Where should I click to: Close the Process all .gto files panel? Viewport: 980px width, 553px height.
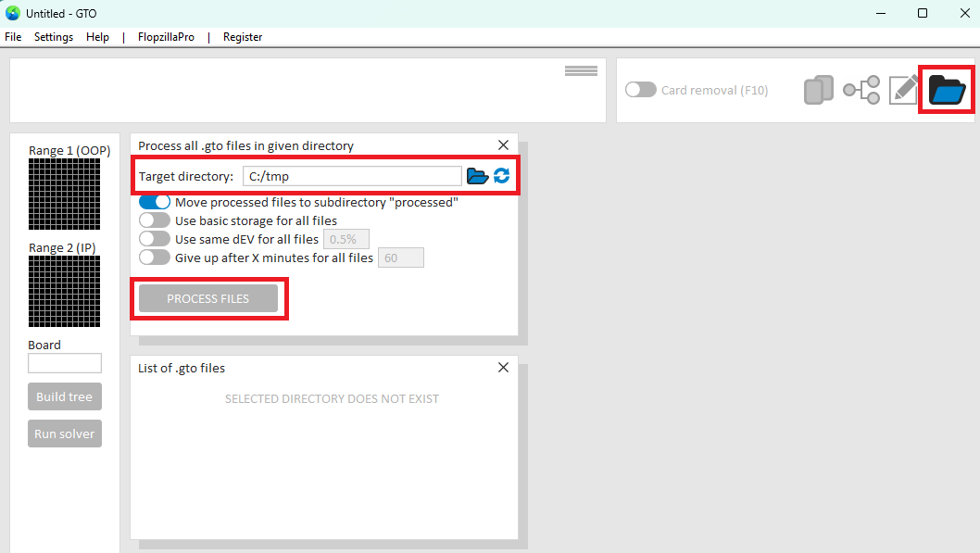tap(503, 145)
